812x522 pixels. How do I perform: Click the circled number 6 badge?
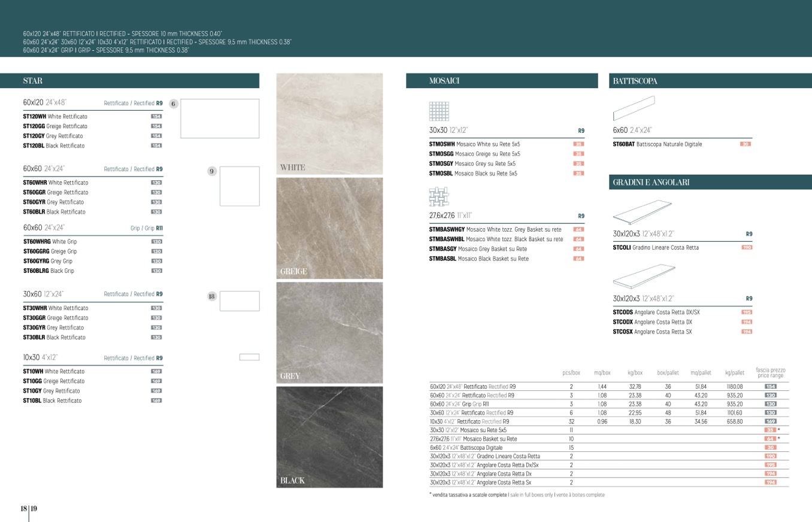[x=174, y=104]
